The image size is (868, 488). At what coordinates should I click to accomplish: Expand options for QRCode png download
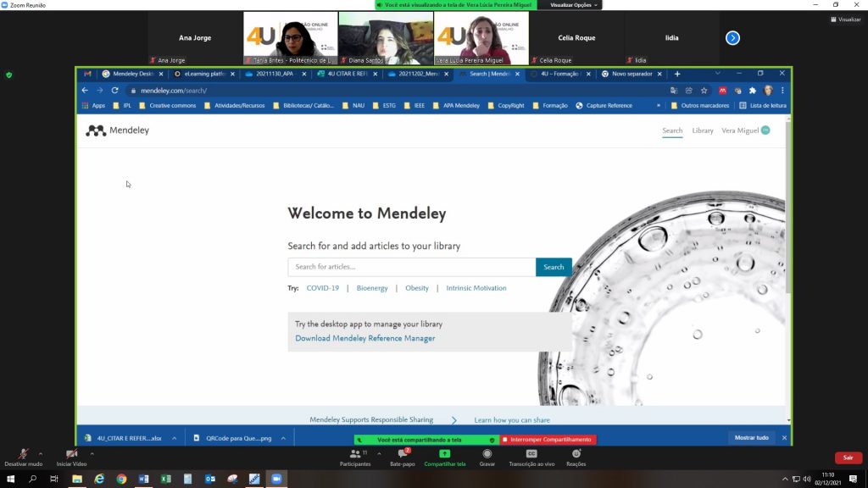(x=283, y=438)
